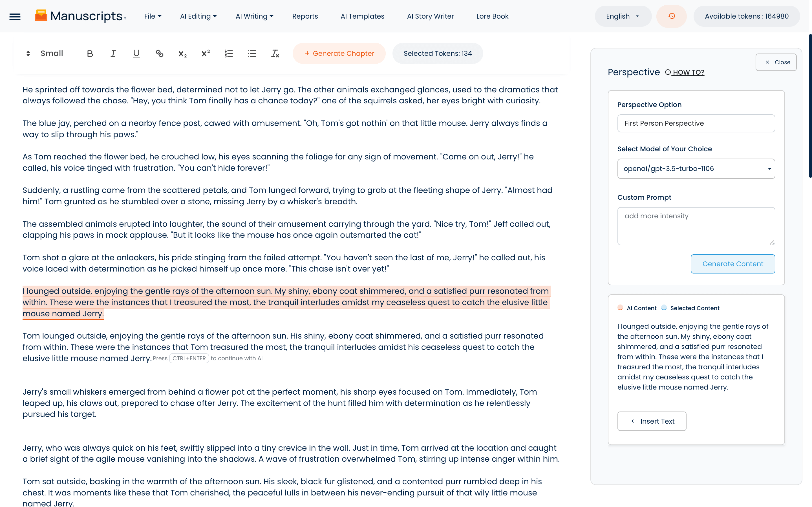Image resolution: width=812 pixels, height=507 pixels.
Task: Insert the generated text into editor
Action: point(652,421)
